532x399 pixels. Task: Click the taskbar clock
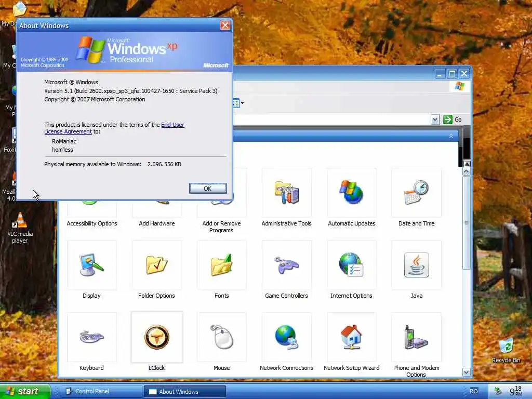tap(515, 391)
